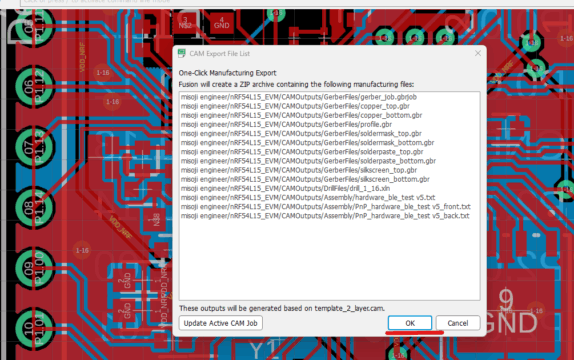This screenshot has width=574, height=360.
Task: Click the green pad labeled 06 P1.12
Action: click(x=34, y=87)
